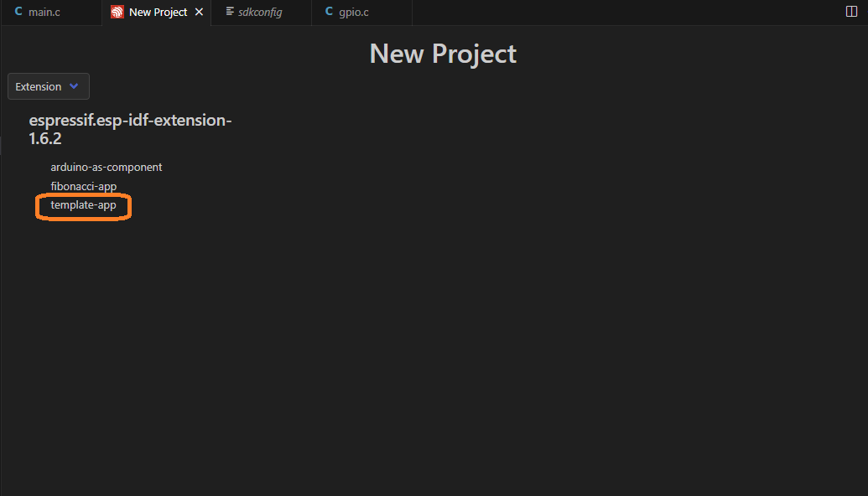This screenshot has height=496, width=868.
Task: Switch to the main.c tab
Action: click(44, 13)
